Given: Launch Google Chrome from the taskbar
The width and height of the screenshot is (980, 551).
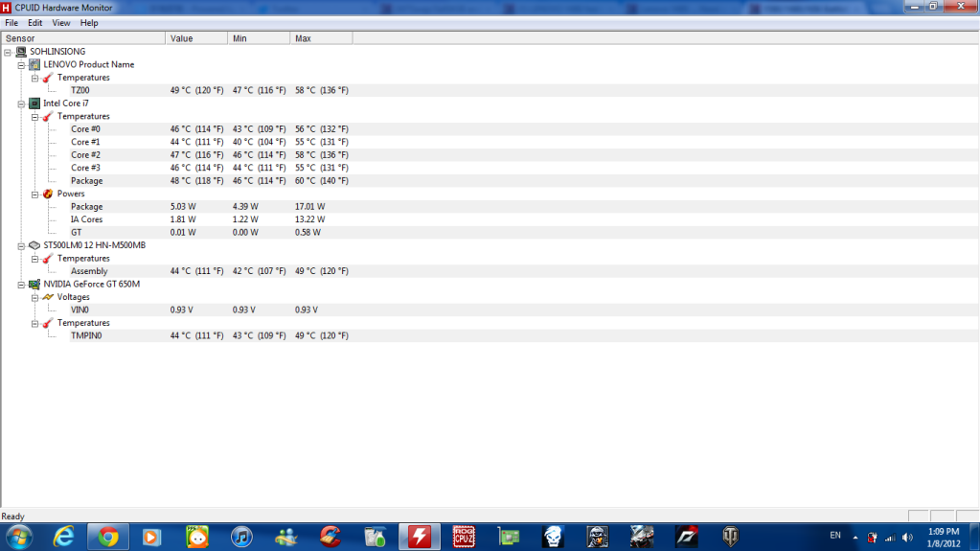Looking at the screenshot, I should [107, 536].
